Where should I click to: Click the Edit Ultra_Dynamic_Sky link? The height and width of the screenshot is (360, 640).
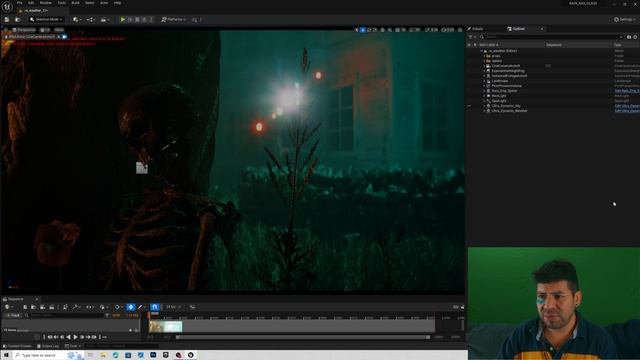tap(627, 106)
